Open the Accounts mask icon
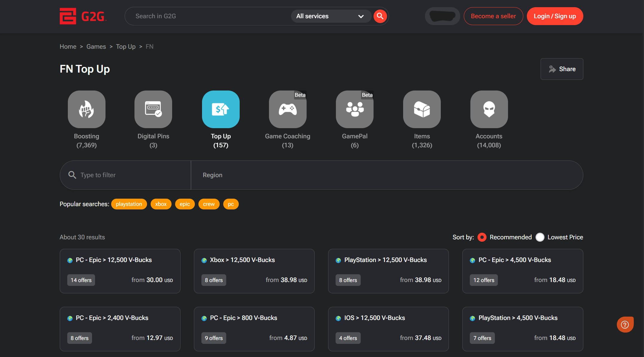 [x=489, y=109]
